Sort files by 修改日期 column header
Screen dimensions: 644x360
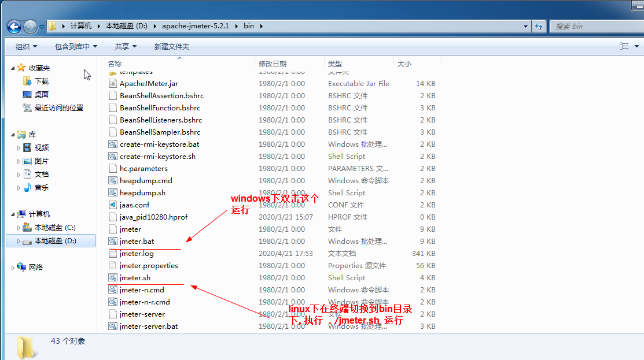[273, 64]
